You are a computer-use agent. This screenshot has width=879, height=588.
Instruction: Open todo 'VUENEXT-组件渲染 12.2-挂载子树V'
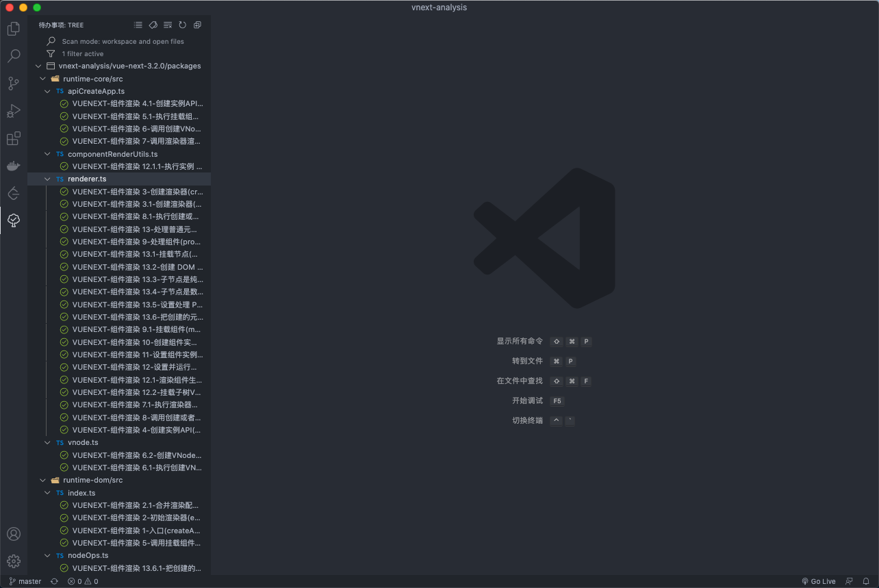click(x=119, y=392)
